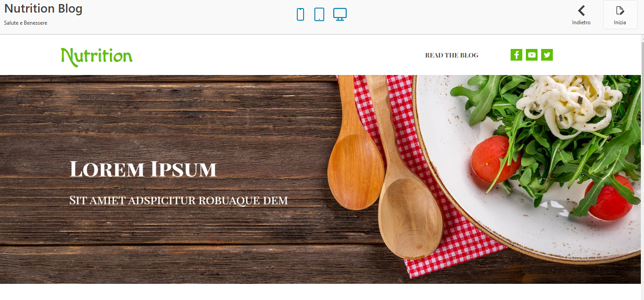Open the Facebook social icon

(516, 55)
